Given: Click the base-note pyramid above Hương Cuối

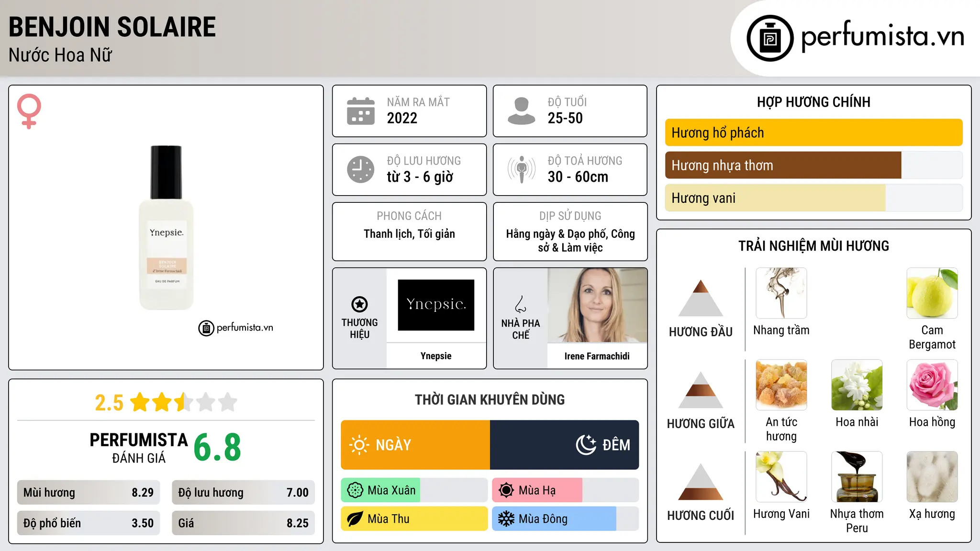Looking at the screenshot, I should pos(701,482).
